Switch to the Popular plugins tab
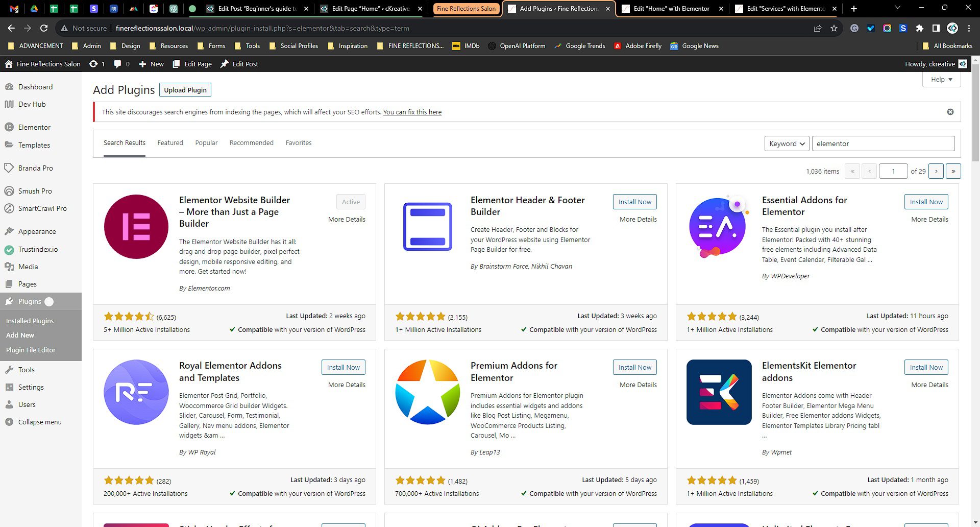980x527 pixels. pyautogui.click(x=206, y=143)
